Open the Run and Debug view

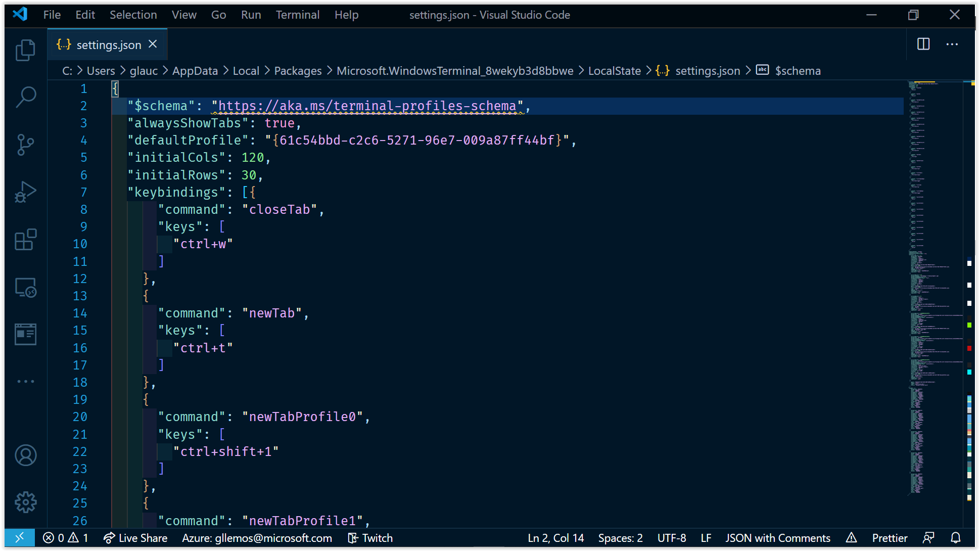(25, 192)
